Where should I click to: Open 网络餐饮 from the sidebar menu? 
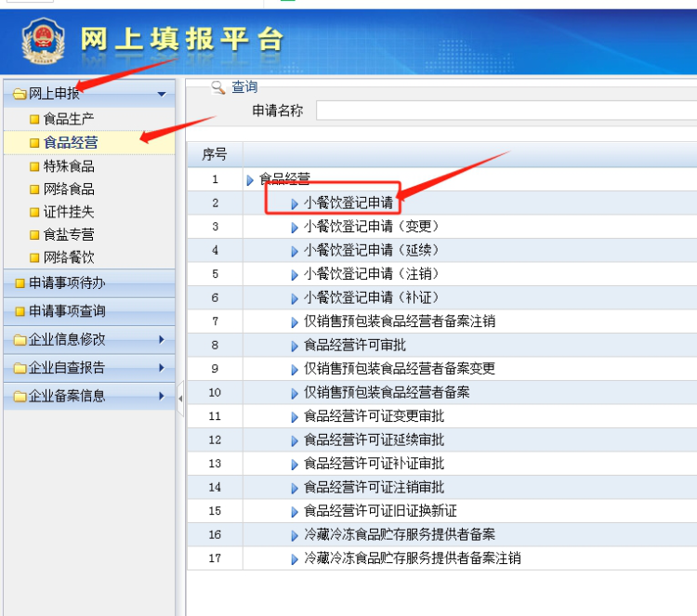(69, 257)
